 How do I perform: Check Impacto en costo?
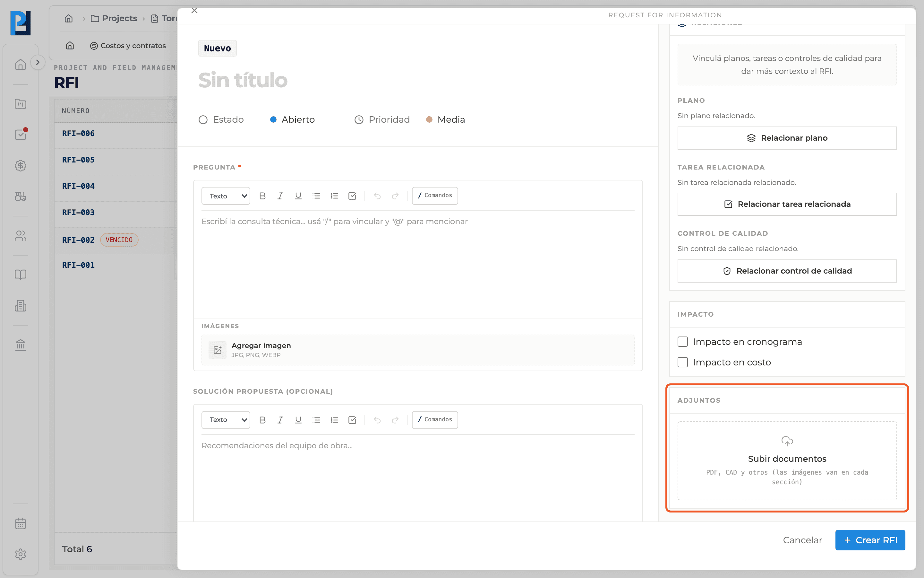(683, 362)
